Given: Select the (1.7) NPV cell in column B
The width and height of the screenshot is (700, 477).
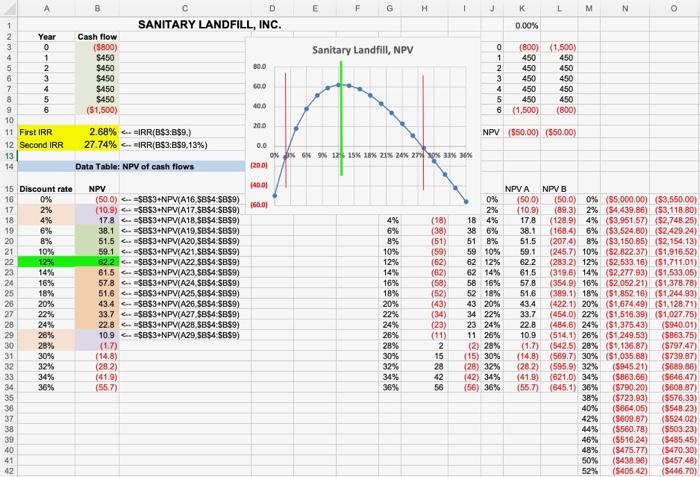Looking at the screenshot, I should tap(97, 345).
